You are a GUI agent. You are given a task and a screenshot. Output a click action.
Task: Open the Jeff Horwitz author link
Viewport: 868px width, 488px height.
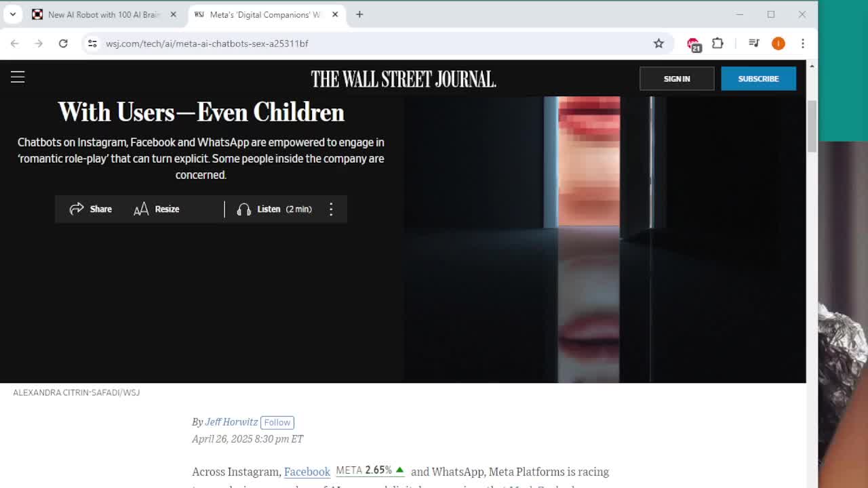coord(231,422)
